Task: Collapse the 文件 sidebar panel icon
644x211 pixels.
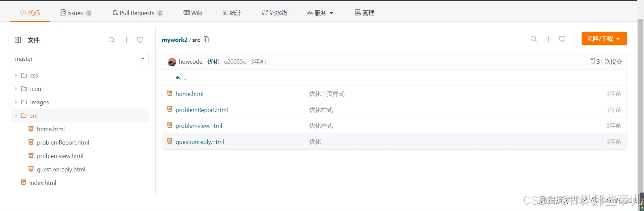Action: (x=18, y=40)
